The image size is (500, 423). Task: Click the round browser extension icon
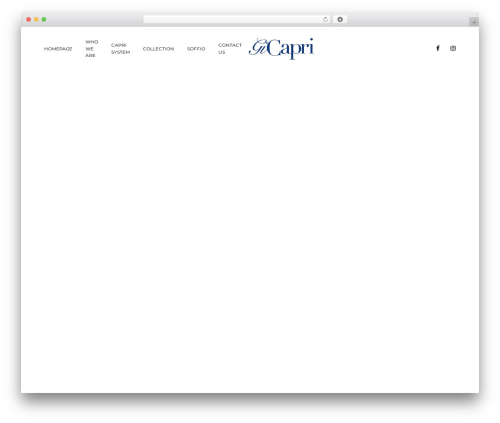340,20
